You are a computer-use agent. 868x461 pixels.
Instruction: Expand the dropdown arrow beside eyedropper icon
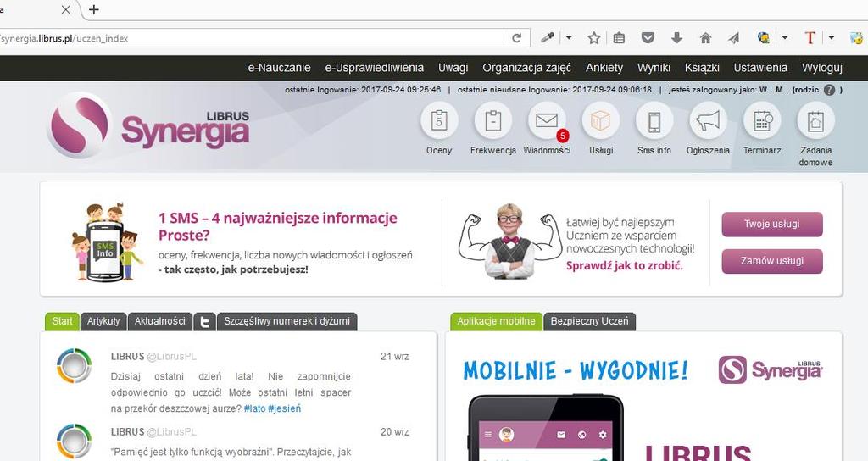click(x=569, y=38)
